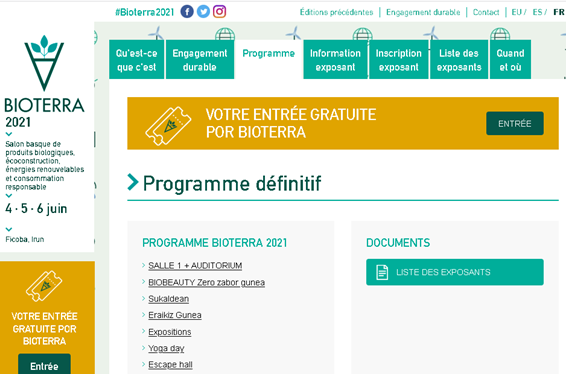Click the #Bioterra2021 hashtag
Image resolution: width=566 pixels, height=374 pixels.
pos(144,12)
